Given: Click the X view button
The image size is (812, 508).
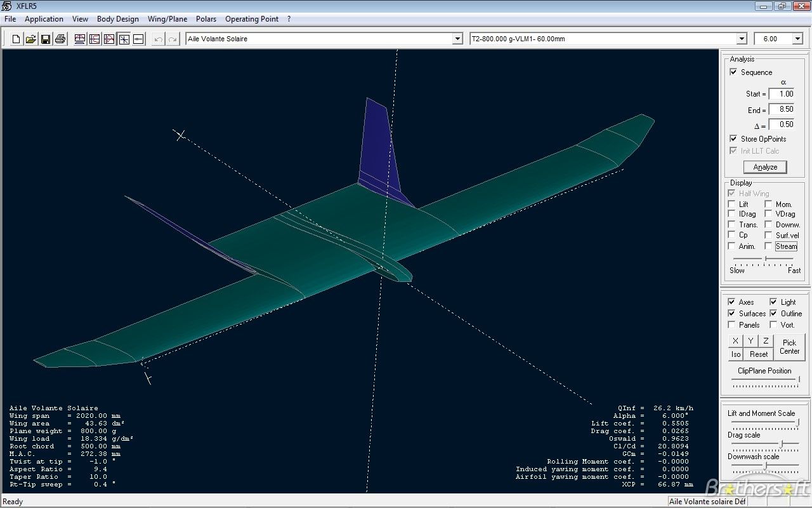Looking at the screenshot, I should [x=735, y=341].
